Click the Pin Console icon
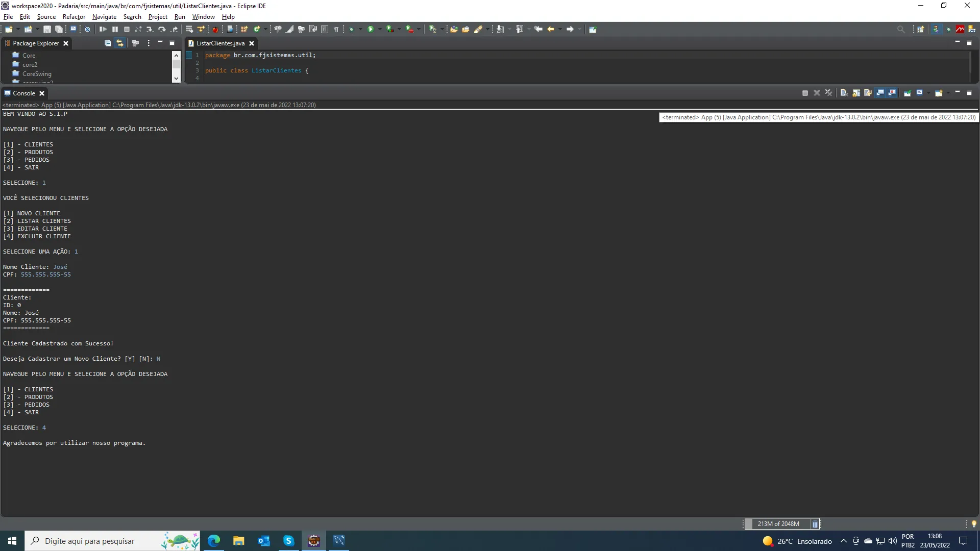 coord(908,93)
